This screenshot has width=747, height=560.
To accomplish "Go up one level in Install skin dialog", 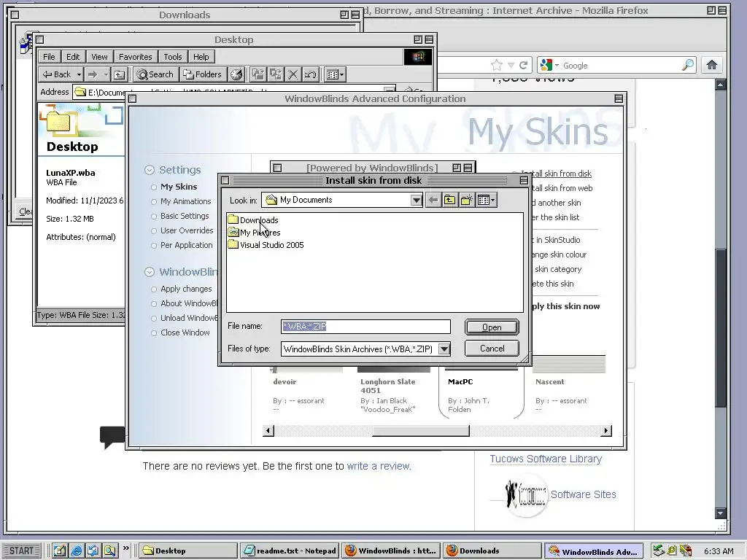I will [x=449, y=200].
